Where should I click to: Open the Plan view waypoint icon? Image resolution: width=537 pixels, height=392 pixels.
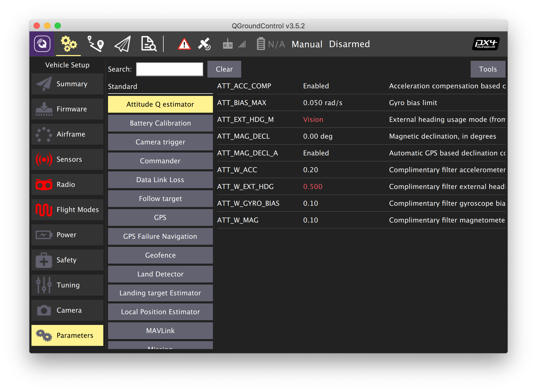pyautogui.click(x=95, y=44)
